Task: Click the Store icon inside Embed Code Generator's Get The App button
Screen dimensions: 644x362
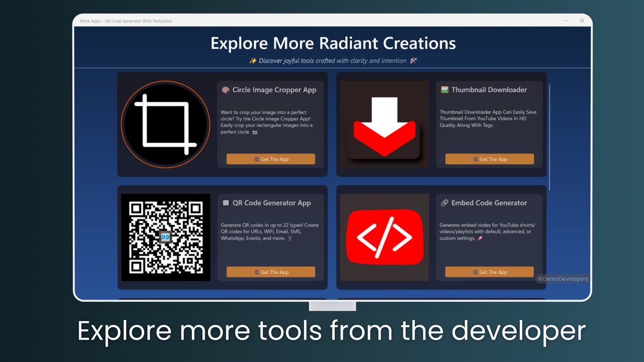Action: pos(475,272)
